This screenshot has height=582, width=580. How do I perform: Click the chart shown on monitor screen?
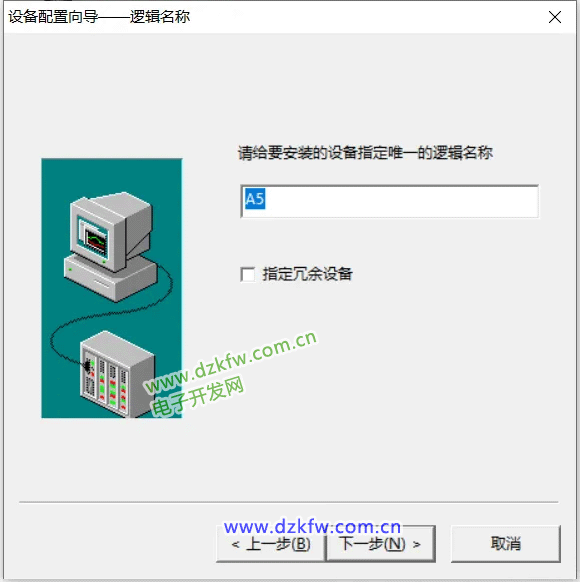pos(95,241)
